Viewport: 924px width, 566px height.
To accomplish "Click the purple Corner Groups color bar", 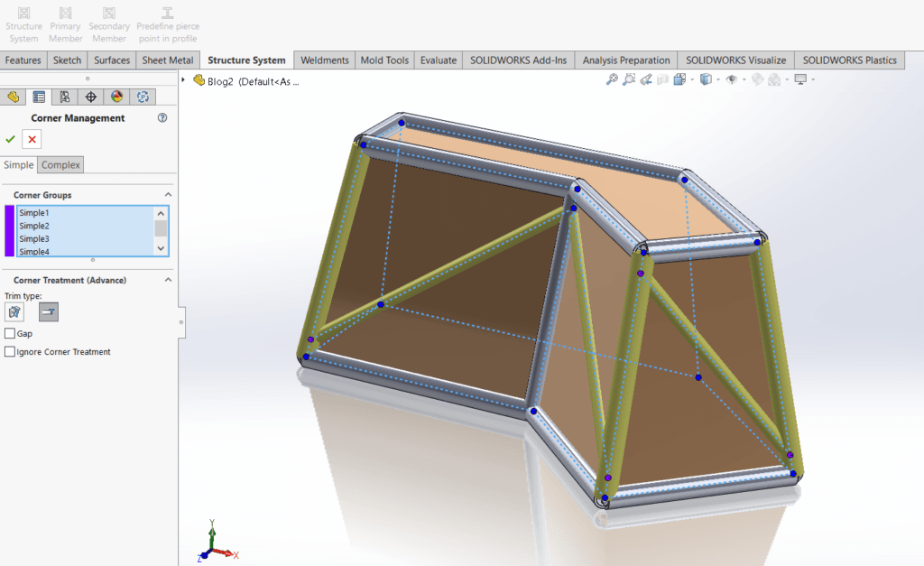I will [10, 231].
